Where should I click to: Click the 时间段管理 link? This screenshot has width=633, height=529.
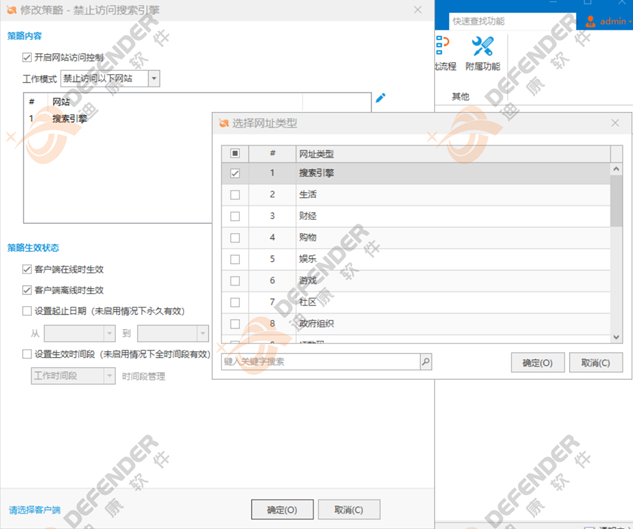(x=144, y=376)
